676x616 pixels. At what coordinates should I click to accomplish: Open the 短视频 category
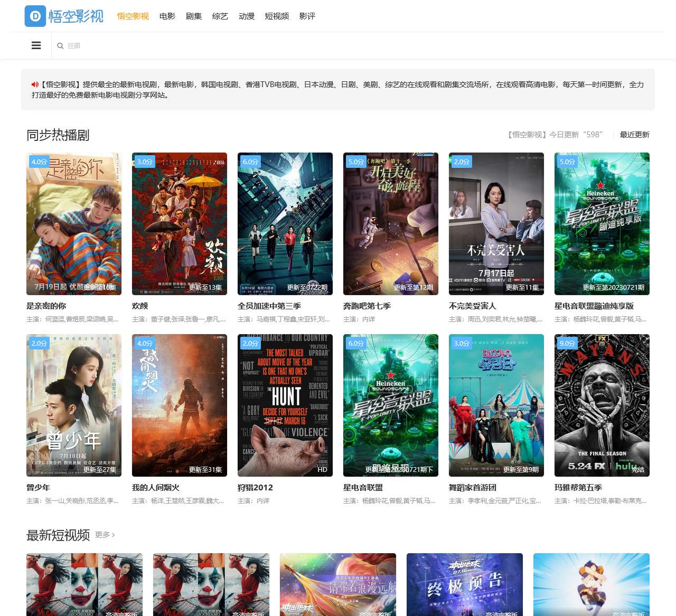pyautogui.click(x=277, y=16)
